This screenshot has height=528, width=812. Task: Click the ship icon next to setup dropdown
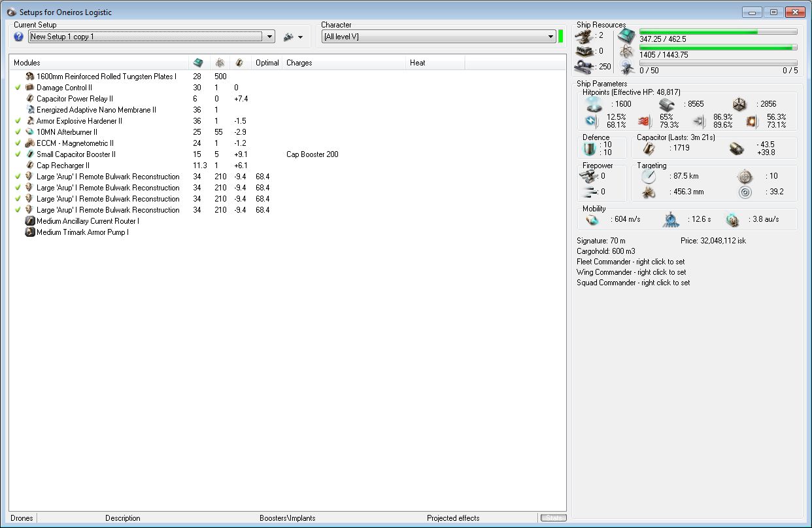(x=288, y=37)
